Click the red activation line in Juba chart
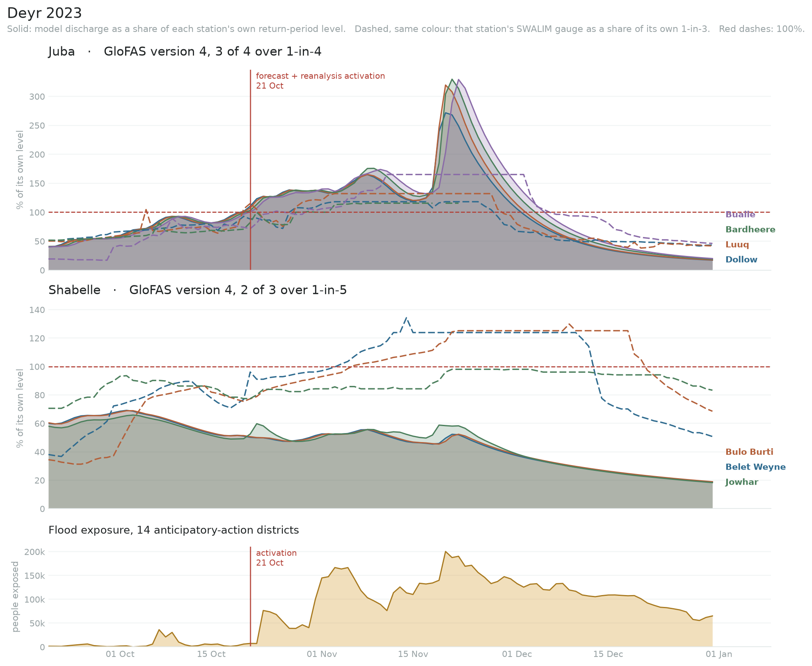812x666 pixels. click(250, 170)
